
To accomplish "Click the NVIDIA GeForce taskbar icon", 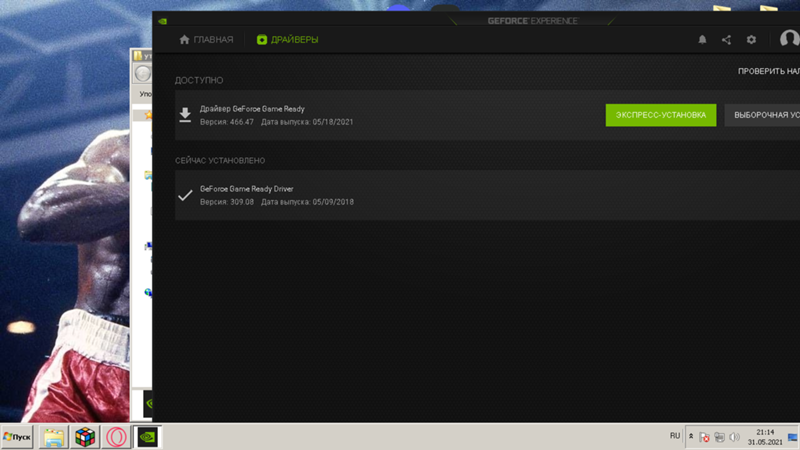I will [147, 437].
